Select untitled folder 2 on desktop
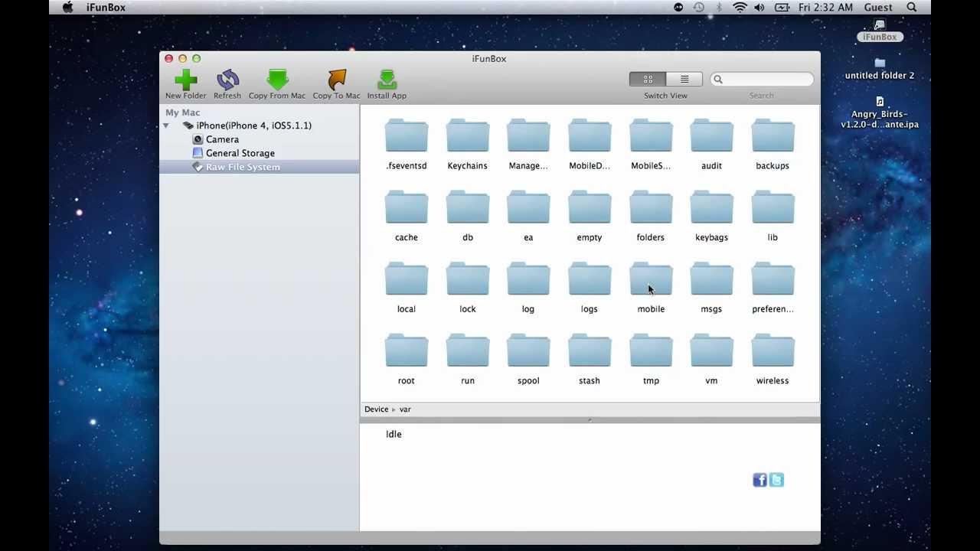Viewport: 980px width, 551px height. tap(880, 69)
